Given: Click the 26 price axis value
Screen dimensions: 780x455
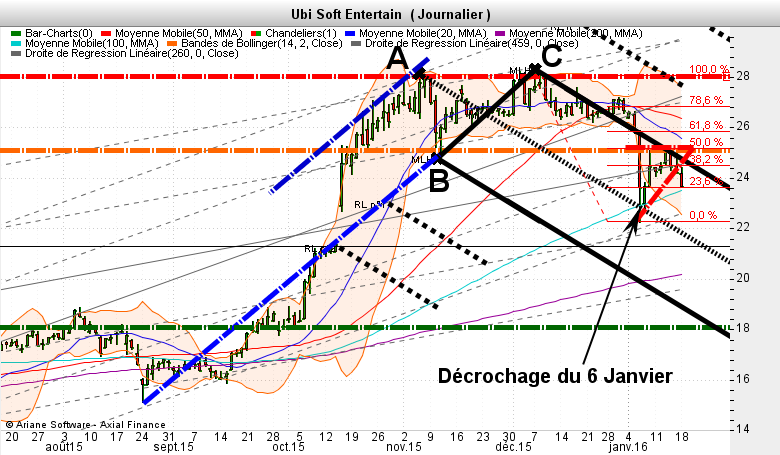Looking at the screenshot, I should coord(743,126).
